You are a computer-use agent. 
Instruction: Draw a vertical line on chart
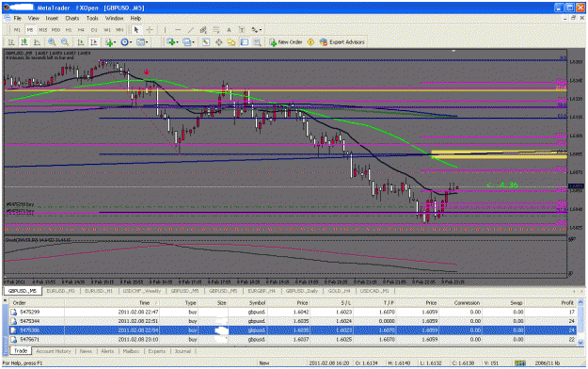(165, 30)
